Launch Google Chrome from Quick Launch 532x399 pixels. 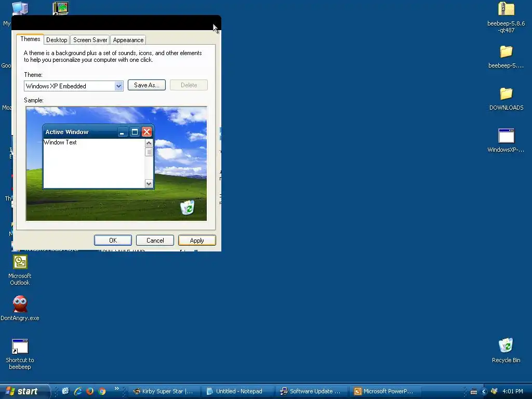point(102,391)
